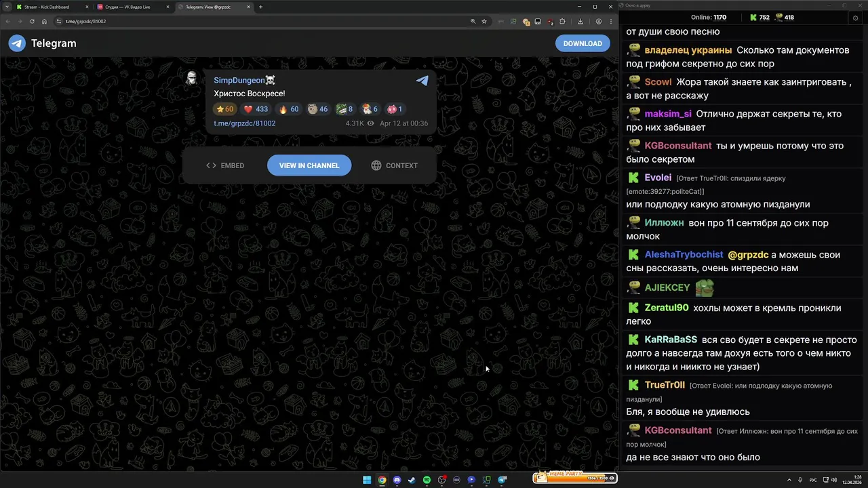The height and width of the screenshot is (488, 868).
Task: Go forward in browser history
Action: [20, 21]
